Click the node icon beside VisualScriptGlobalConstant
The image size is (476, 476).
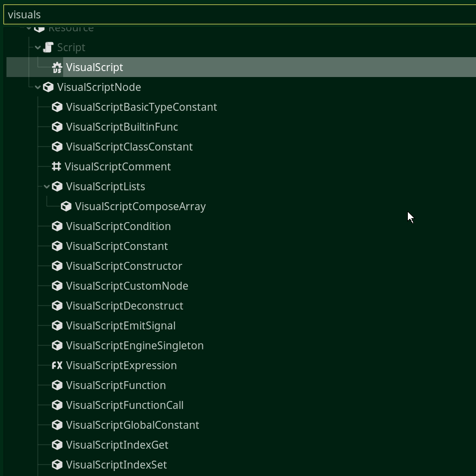(x=57, y=425)
